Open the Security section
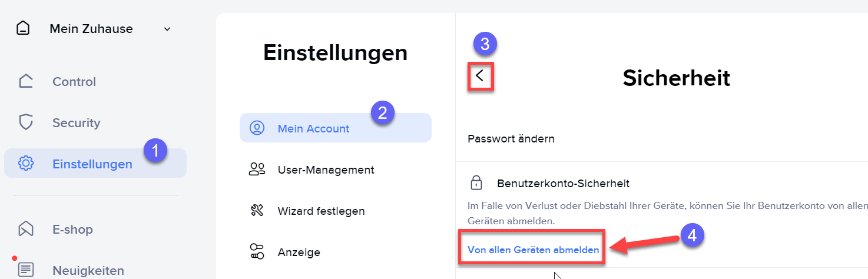Viewport: 868px width, 279px height. point(95,122)
